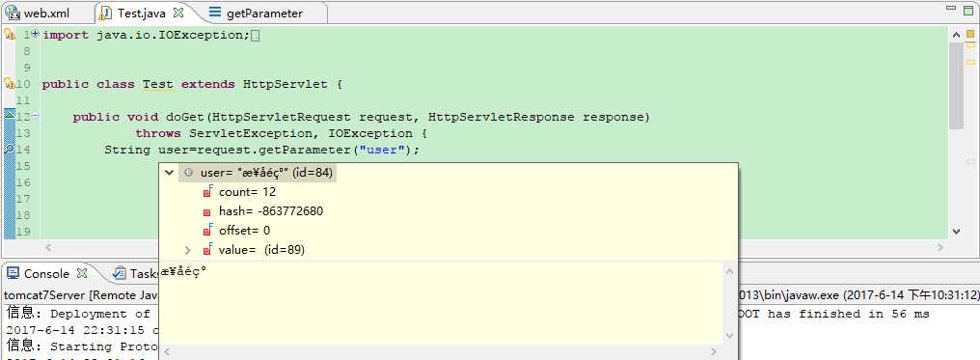Click the override indicator on line 12
The image size is (980, 360).
coord(9,114)
